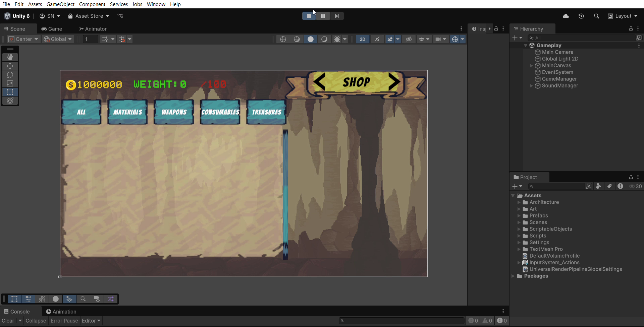Toggle tool settings overlay in bottom bar
Viewport: 644px width, 327px height.
click(28, 299)
